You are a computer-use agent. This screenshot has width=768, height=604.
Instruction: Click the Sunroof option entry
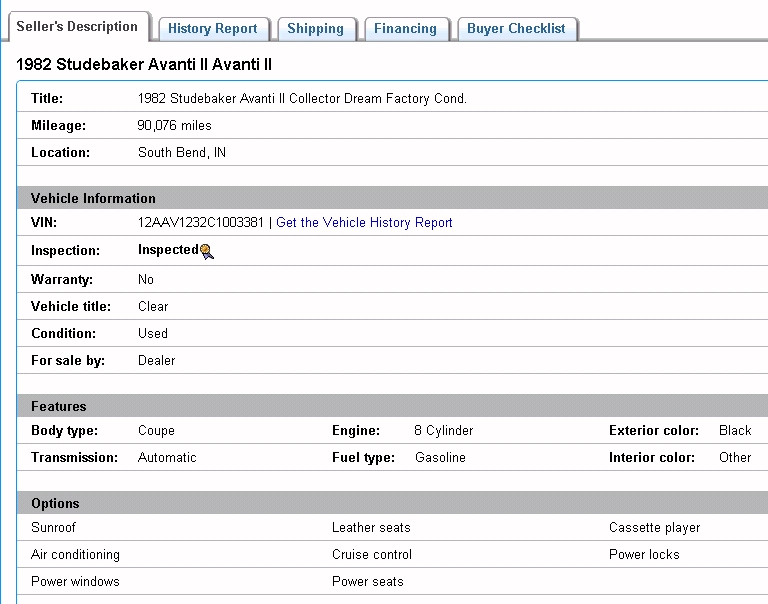click(53, 527)
